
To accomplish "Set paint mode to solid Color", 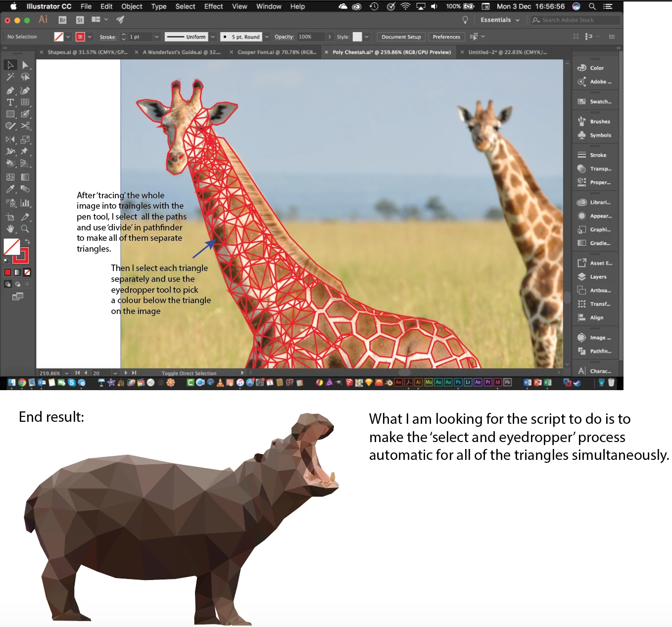I will 7,272.
